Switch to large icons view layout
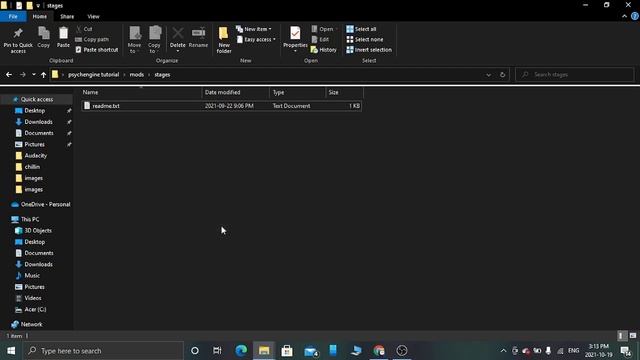Image resolution: width=640 pixels, height=360 pixels. pos(633,336)
